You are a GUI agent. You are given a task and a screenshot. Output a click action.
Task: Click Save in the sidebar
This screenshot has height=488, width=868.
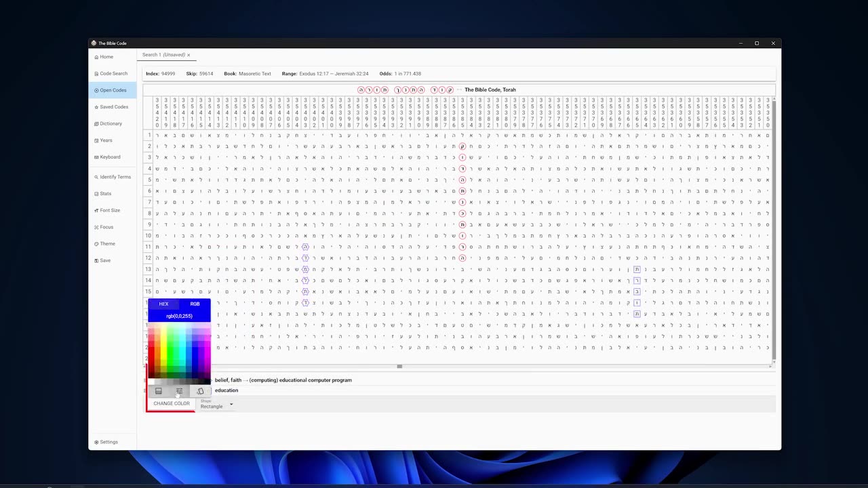point(113,260)
